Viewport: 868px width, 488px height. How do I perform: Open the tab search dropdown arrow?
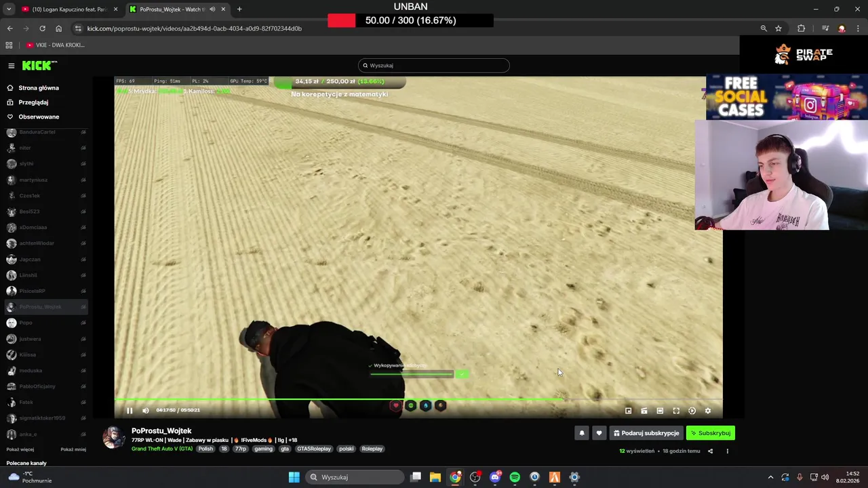(9, 9)
